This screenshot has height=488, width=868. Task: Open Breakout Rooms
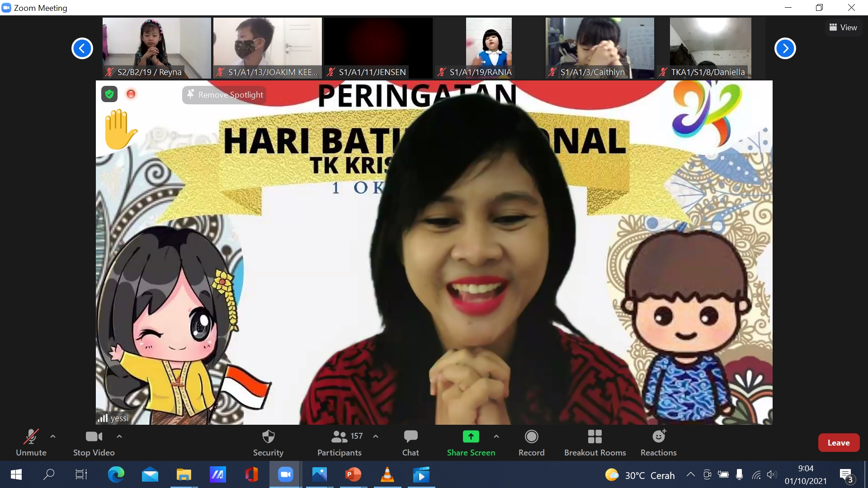pyautogui.click(x=594, y=442)
